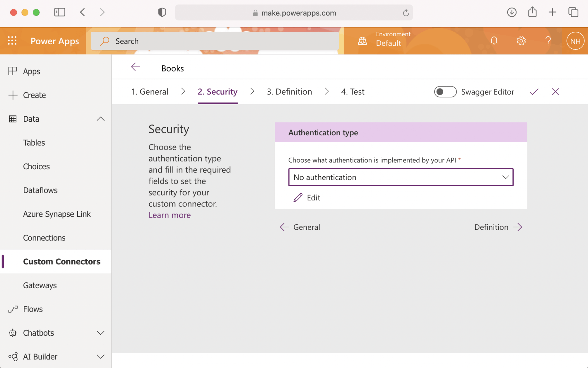Click the Edit pencil icon
This screenshot has width=588, height=368.
(298, 197)
